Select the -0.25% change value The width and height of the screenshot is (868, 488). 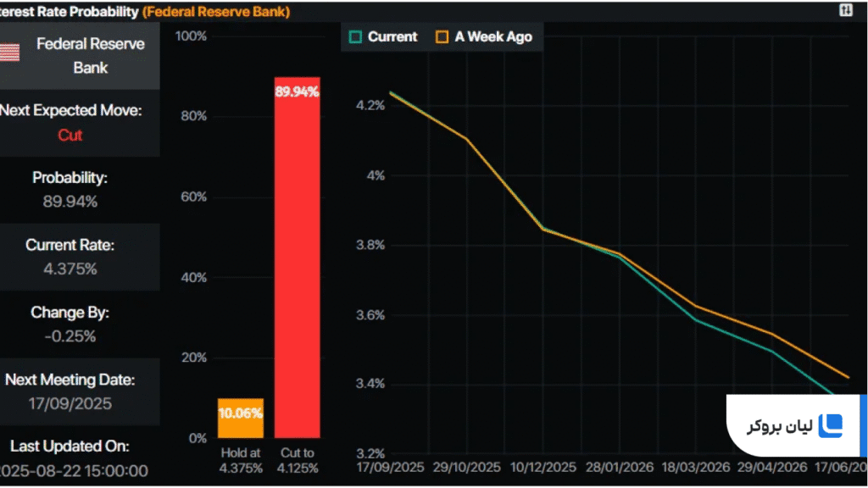[x=70, y=336]
